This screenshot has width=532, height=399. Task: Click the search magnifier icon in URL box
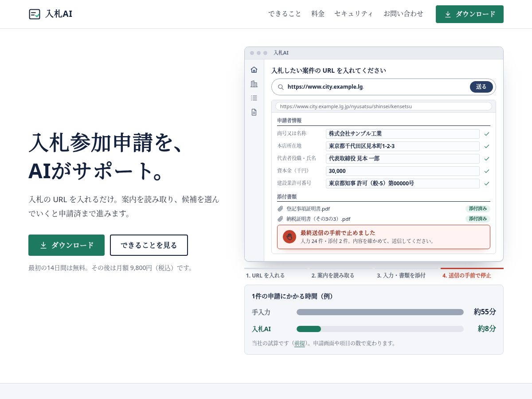pos(281,87)
